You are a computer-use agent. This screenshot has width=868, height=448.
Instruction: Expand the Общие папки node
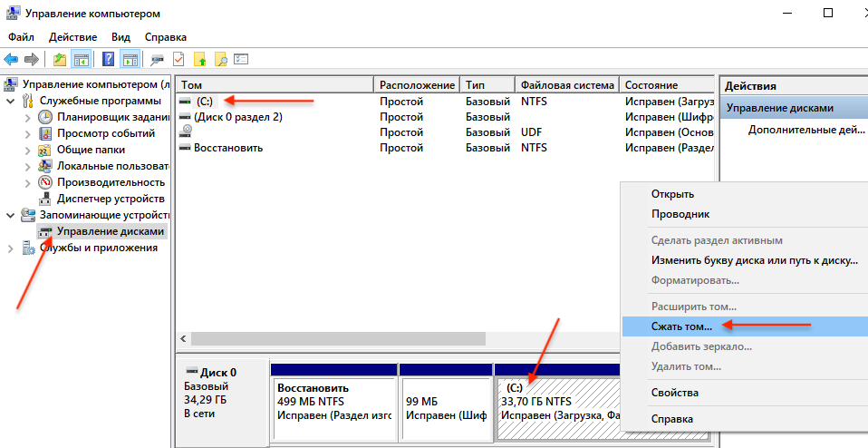point(28,150)
